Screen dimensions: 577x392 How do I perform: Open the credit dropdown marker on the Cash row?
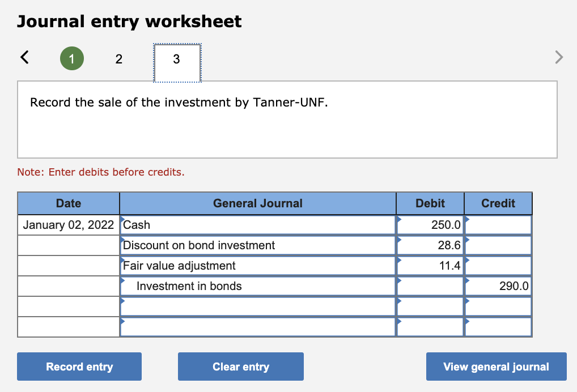[466, 220]
